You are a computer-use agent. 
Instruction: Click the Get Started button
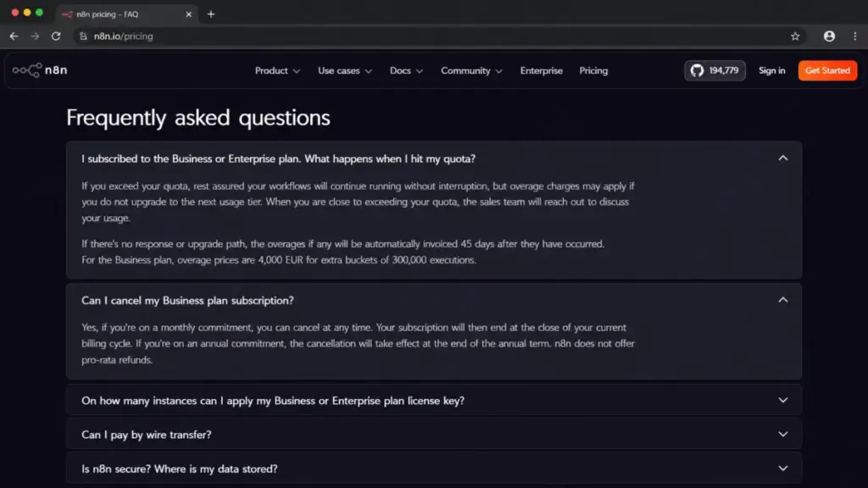827,70
